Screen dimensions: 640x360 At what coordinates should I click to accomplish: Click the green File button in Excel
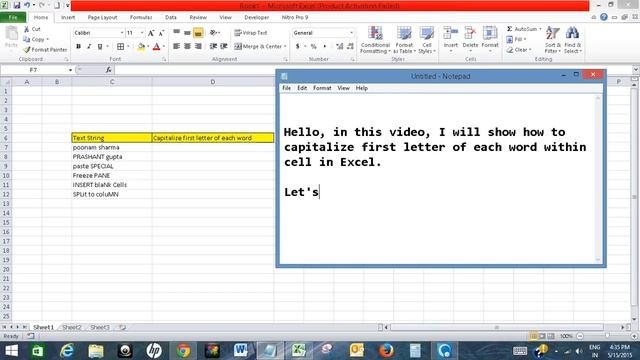tap(13, 17)
